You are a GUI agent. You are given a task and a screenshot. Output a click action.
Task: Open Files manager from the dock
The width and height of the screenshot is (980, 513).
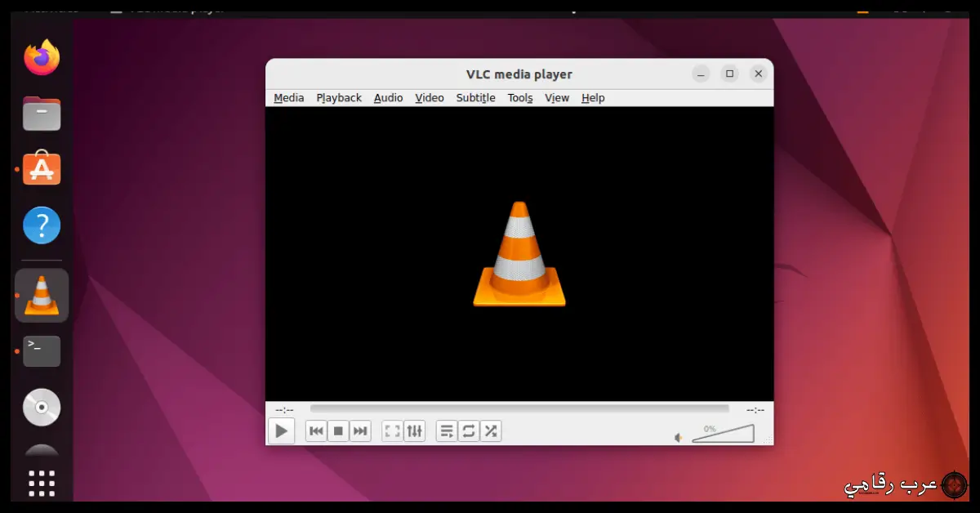[x=42, y=114]
